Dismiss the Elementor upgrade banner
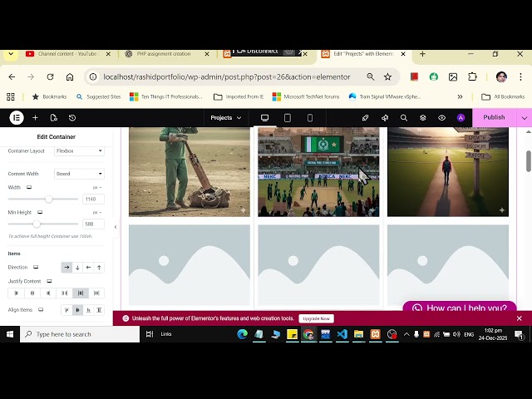The image size is (532, 399). tap(519, 318)
